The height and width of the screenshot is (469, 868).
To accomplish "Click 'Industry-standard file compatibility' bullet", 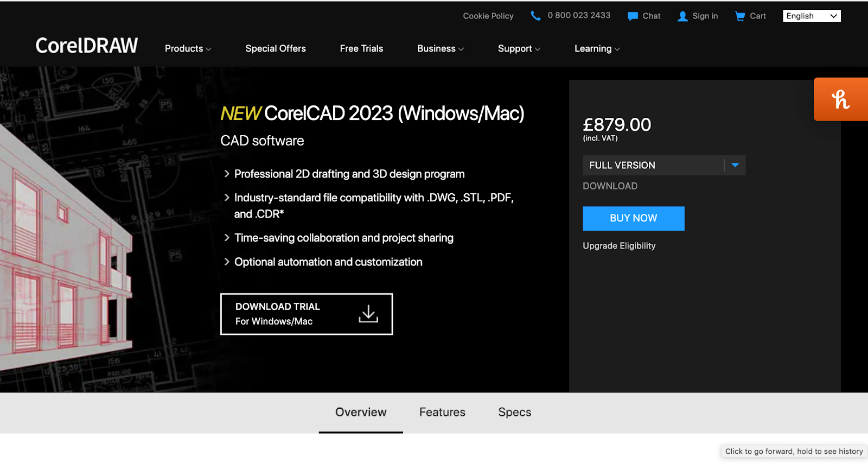I will [x=374, y=206].
